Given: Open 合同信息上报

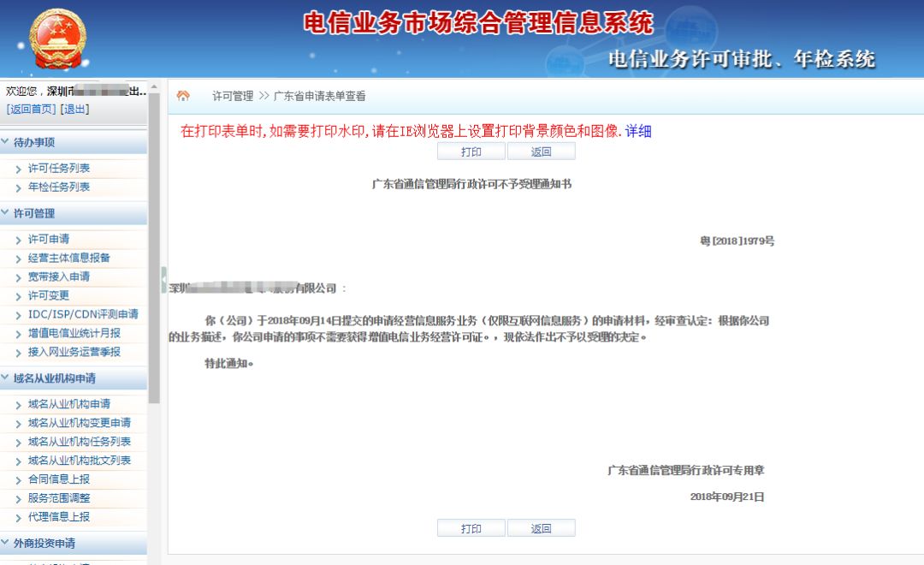Looking at the screenshot, I should click(59, 479).
